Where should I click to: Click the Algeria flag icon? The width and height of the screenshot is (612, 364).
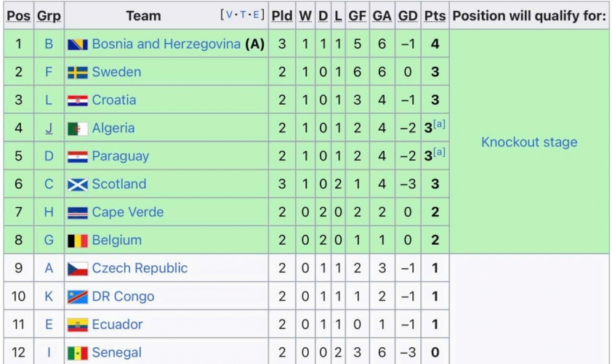coord(77,129)
